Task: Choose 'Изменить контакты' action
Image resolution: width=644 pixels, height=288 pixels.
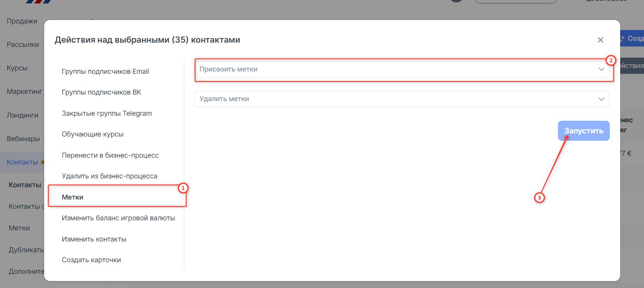Action: [x=94, y=239]
